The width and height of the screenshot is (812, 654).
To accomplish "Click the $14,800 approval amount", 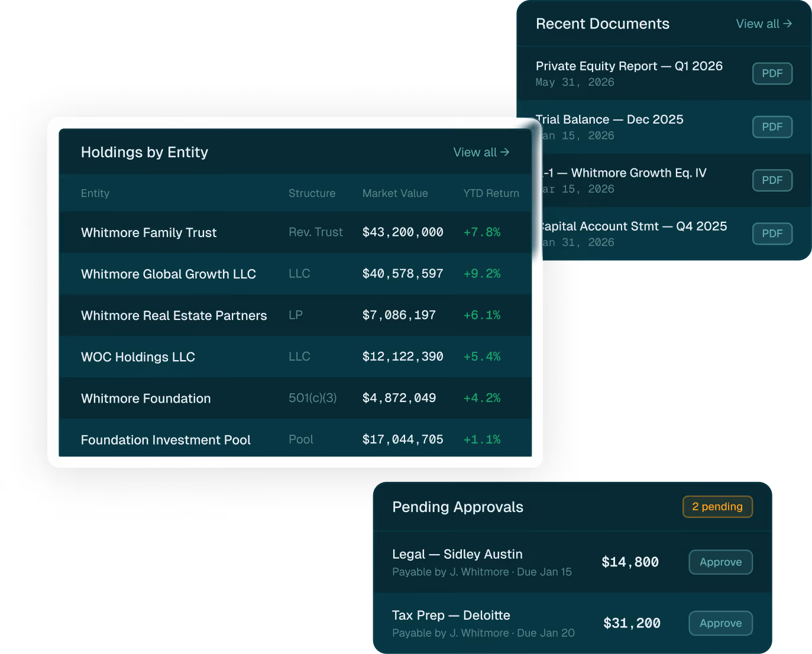I will coord(630,562).
